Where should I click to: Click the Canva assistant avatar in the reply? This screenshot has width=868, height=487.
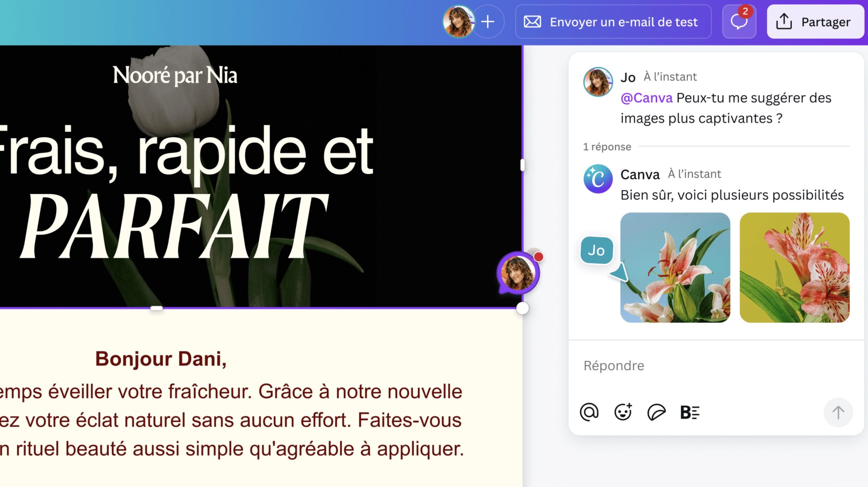pyautogui.click(x=598, y=179)
